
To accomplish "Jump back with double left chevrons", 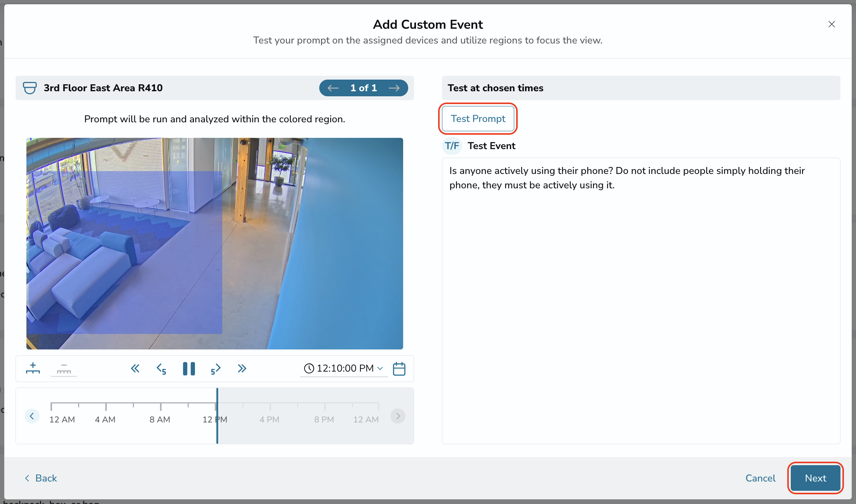I will [x=135, y=368].
